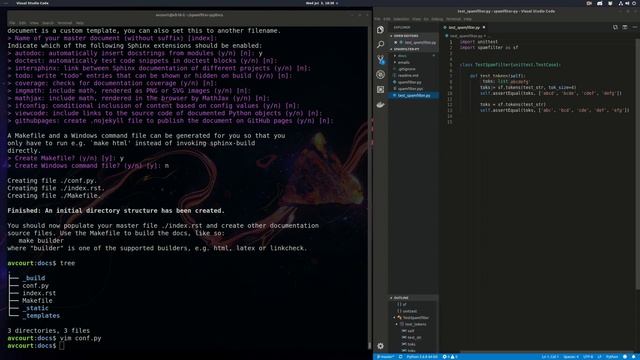Collapse the project folder section in Explorer
Screen dimensions: 640x360
(413, 49)
